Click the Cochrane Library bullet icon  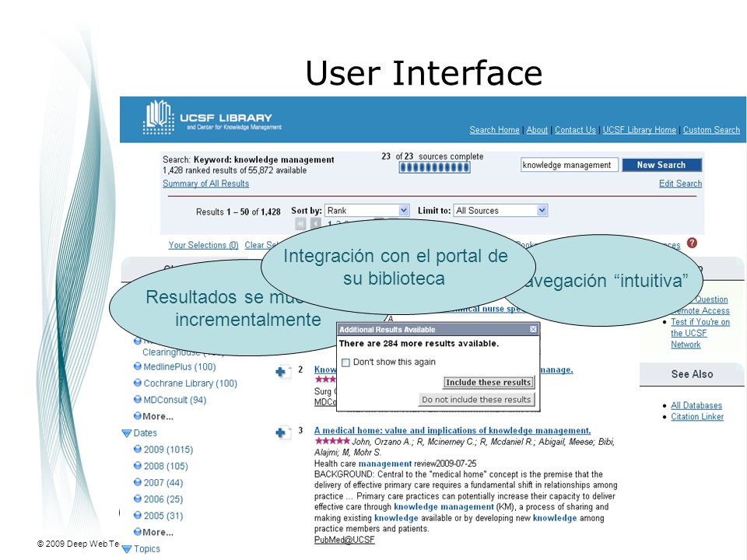[x=137, y=383]
